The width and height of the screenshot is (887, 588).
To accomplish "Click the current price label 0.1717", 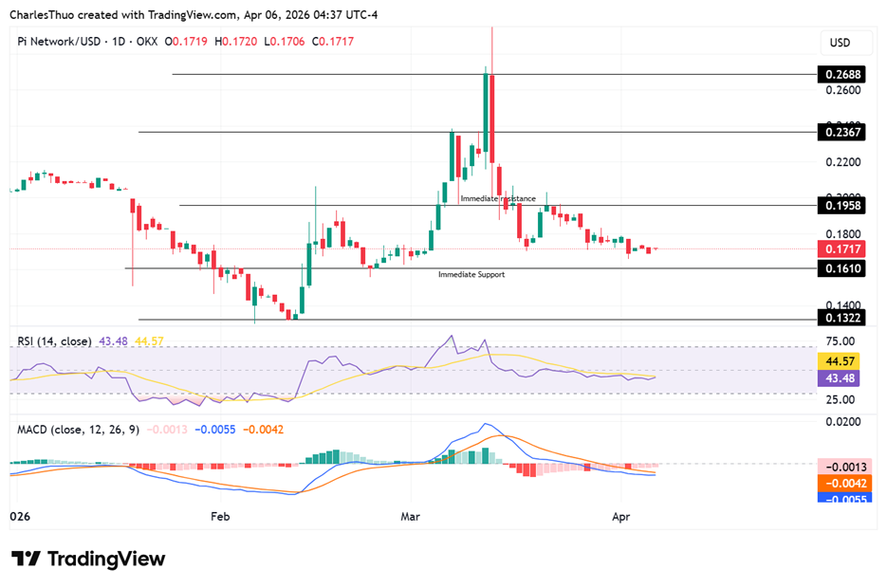I will click(842, 249).
